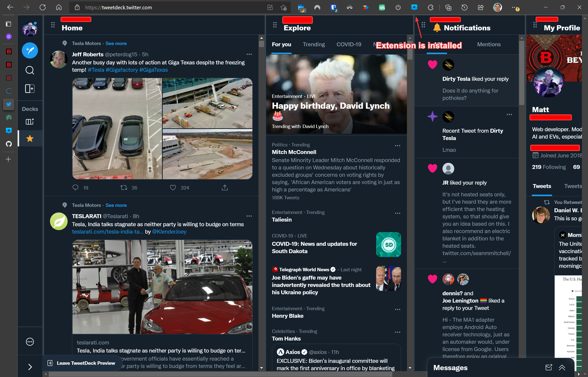
Task: Click the browser address bar
Action: [x=180, y=7]
